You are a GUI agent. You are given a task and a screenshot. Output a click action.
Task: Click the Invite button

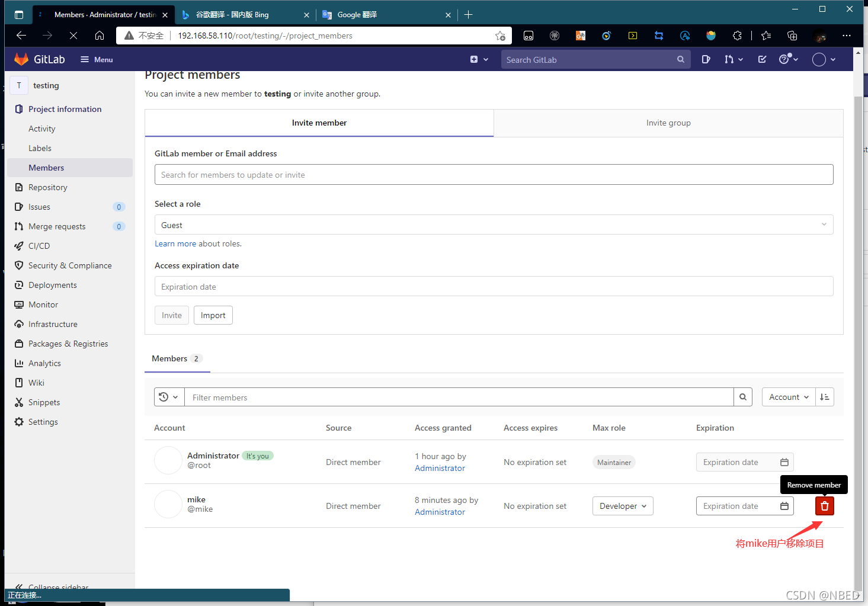(172, 315)
